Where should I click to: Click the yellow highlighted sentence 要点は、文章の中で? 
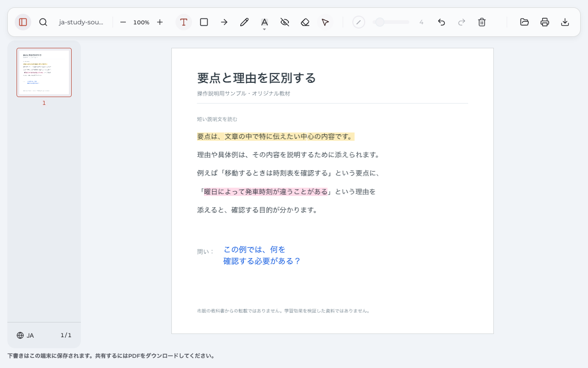[x=276, y=137]
